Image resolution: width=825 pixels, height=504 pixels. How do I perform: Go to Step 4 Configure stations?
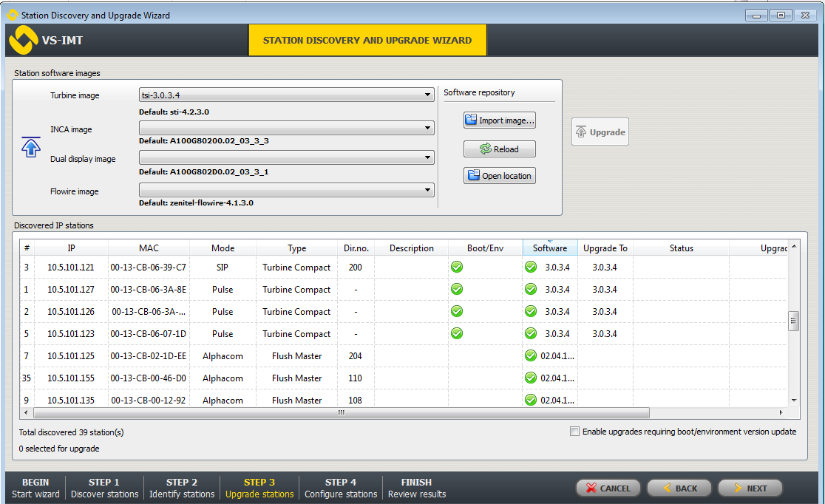coord(340,488)
